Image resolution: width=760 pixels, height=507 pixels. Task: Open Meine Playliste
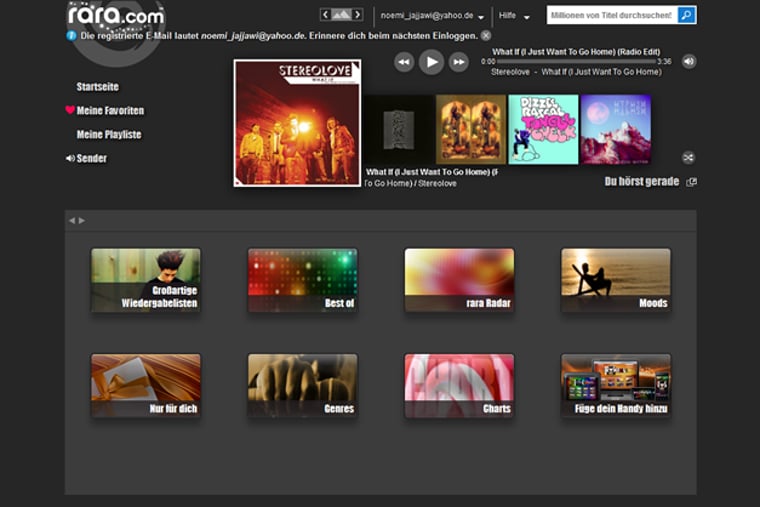click(x=108, y=135)
